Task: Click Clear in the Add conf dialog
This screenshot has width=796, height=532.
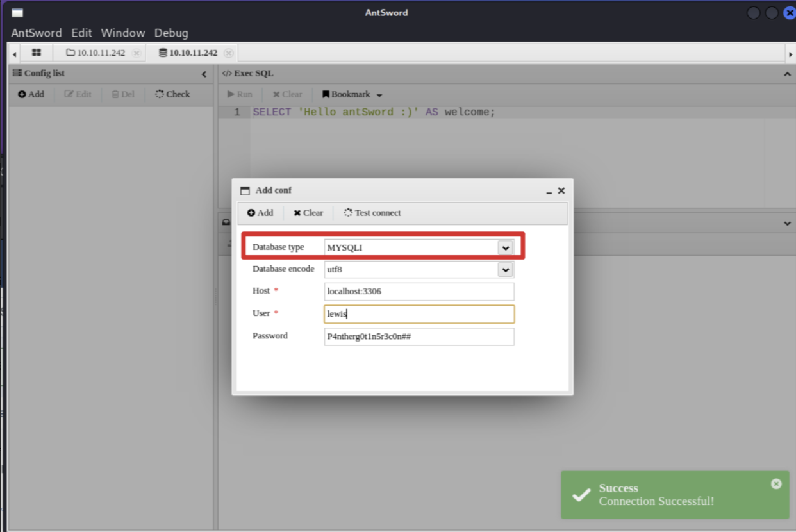Action: (308, 213)
